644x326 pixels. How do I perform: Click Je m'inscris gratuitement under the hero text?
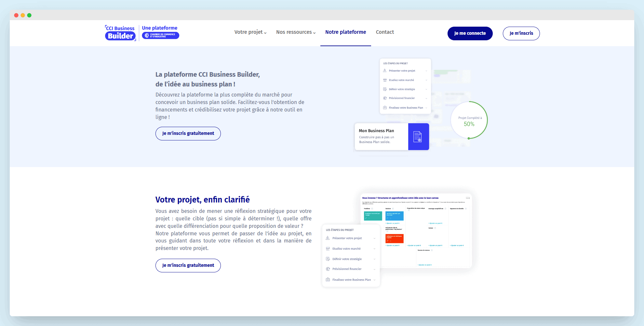click(x=188, y=134)
